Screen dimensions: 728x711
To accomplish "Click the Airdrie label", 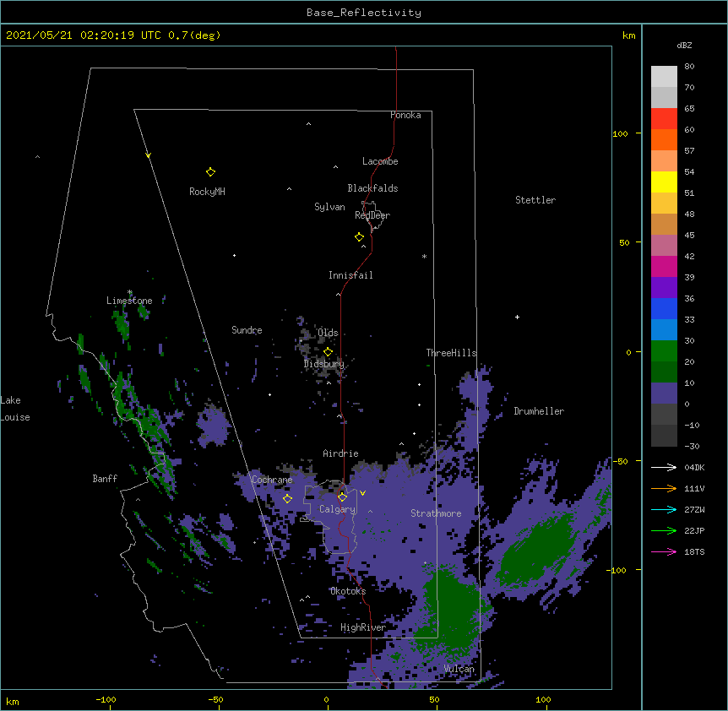I will coord(341,453).
